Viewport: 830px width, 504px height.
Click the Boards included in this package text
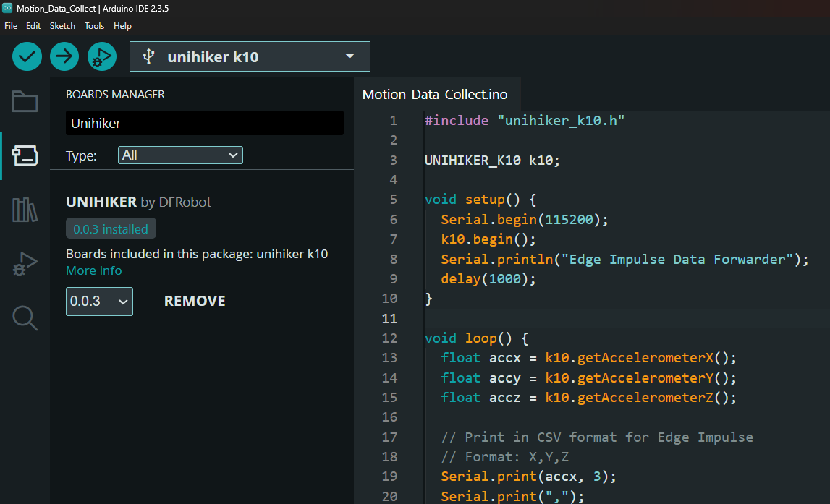(197, 254)
